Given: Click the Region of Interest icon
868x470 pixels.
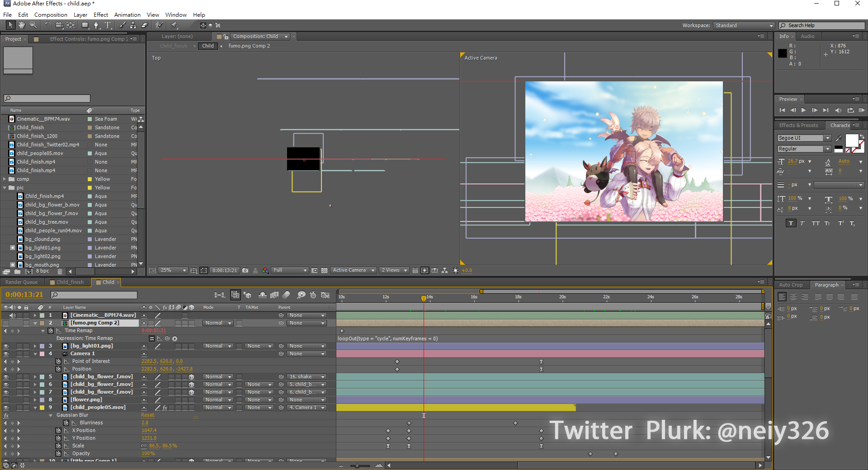Looking at the screenshot, I should pyautogui.click(x=315, y=270).
